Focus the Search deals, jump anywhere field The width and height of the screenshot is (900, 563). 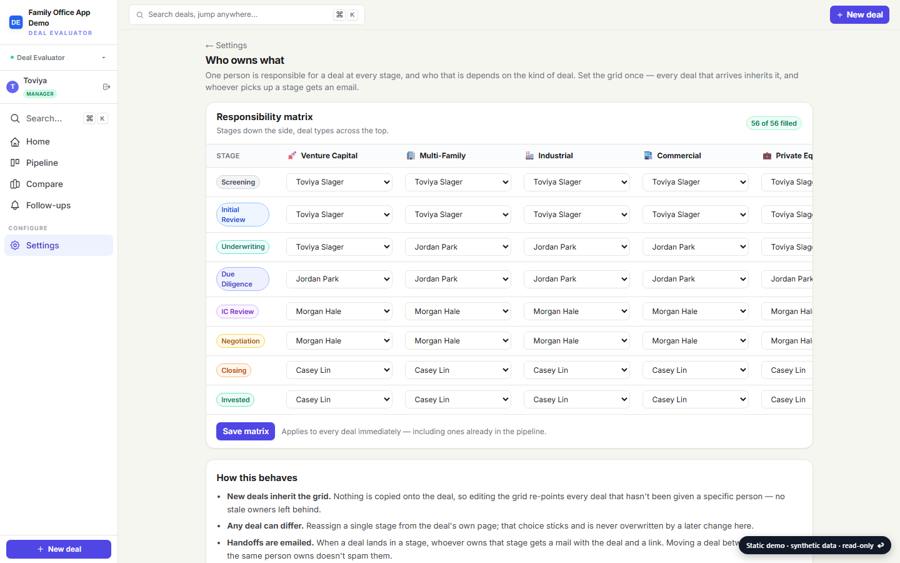click(x=247, y=15)
